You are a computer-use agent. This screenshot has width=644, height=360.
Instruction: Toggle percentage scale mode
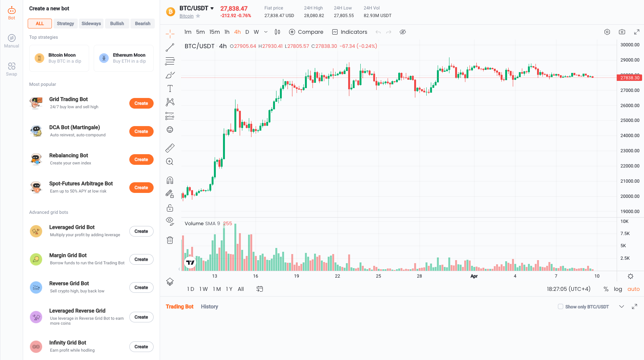(606, 289)
